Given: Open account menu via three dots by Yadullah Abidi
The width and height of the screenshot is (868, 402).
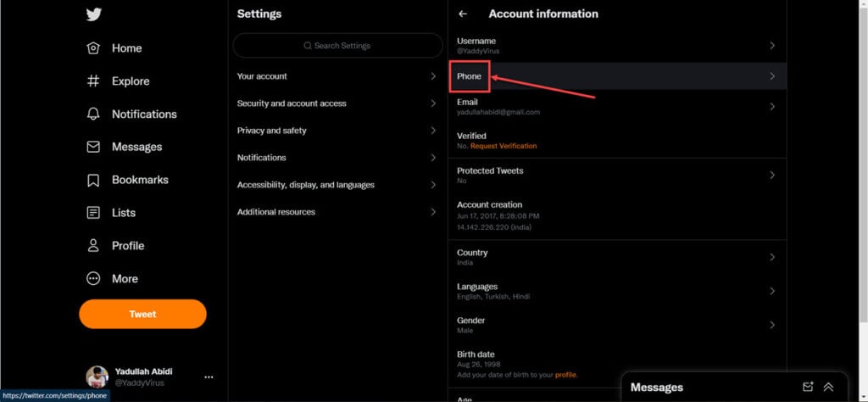Looking at the screenshot, I should (x=209, y=377).
